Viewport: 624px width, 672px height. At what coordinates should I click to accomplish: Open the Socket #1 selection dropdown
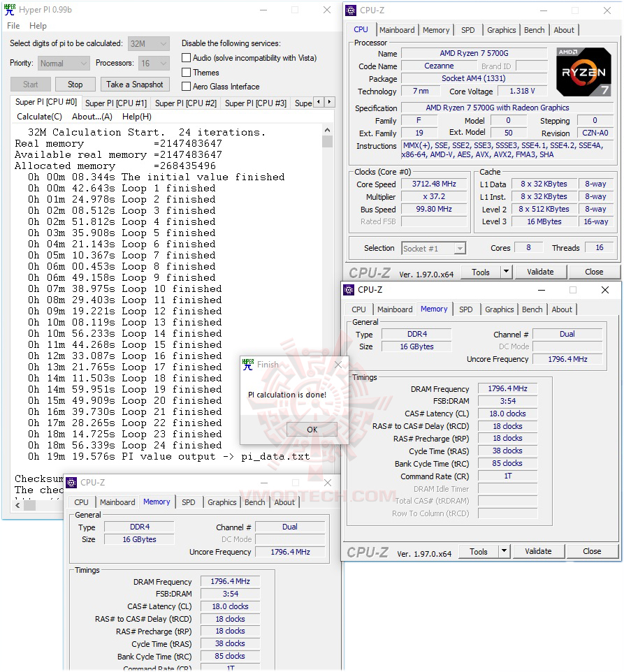pos(433,249)
